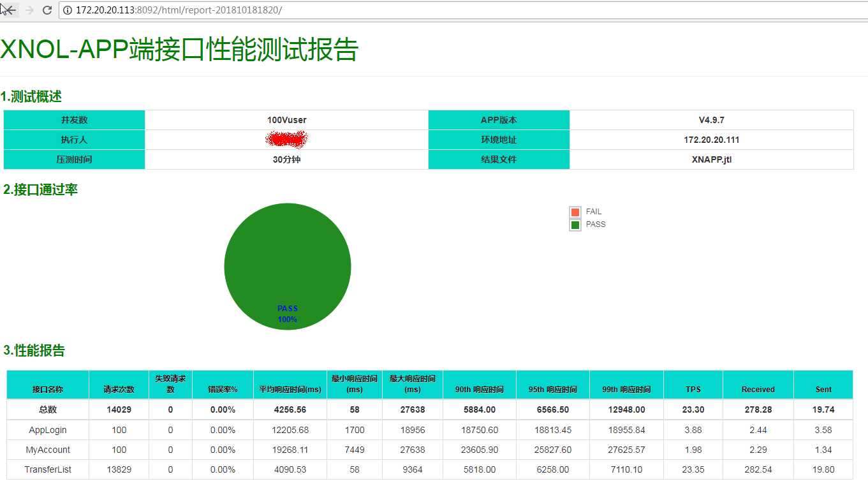Select total average response 4256.56
This screenshot has height=486, width=868.
point(290,409)
